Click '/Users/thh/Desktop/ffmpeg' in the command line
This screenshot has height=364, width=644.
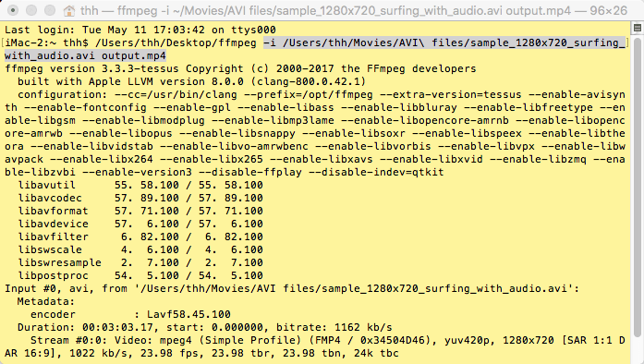pyautogui.click(x=176, y=42)
